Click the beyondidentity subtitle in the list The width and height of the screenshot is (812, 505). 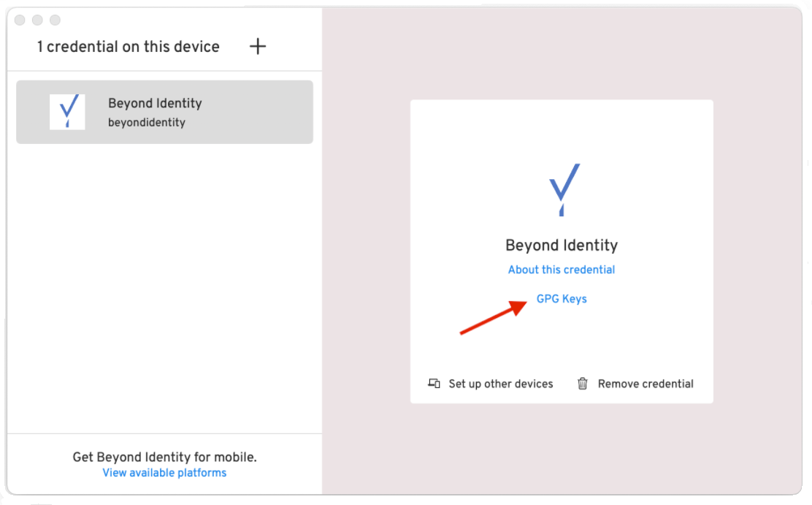(147, 123)
